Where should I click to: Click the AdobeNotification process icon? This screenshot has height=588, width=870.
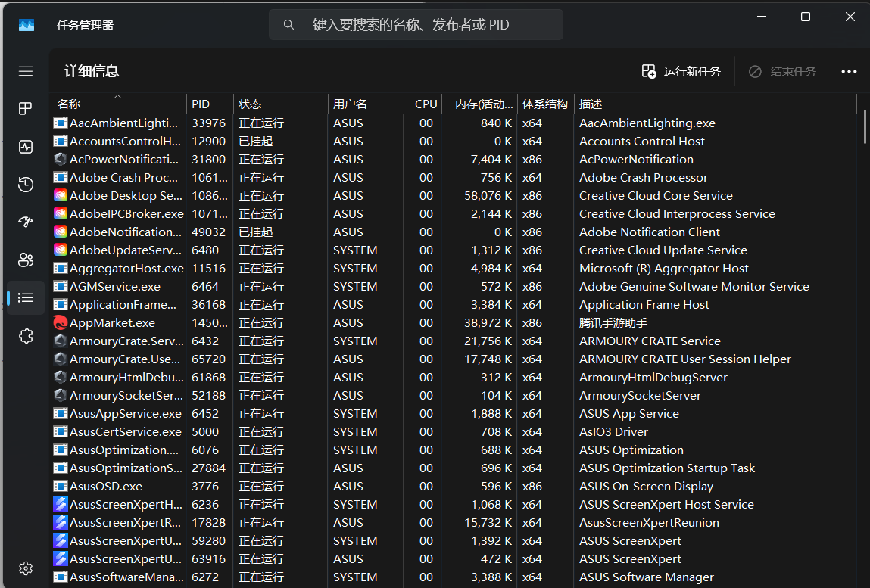61,232
